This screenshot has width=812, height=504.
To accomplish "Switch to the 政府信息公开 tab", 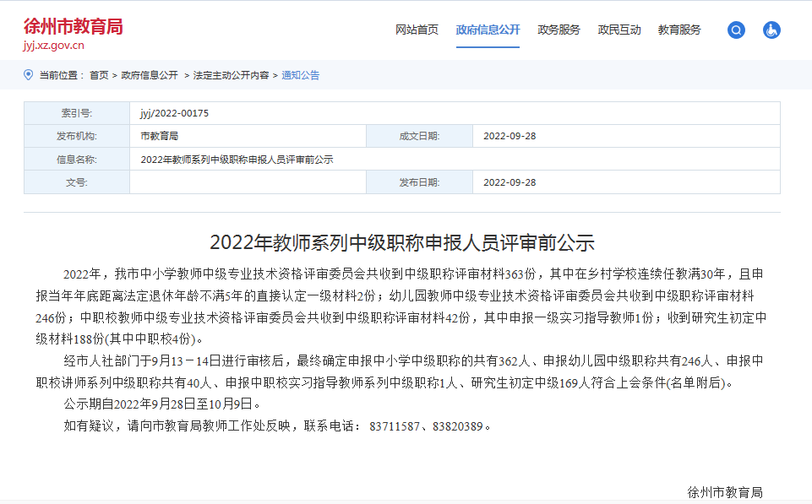I will [x=487, y=29].
